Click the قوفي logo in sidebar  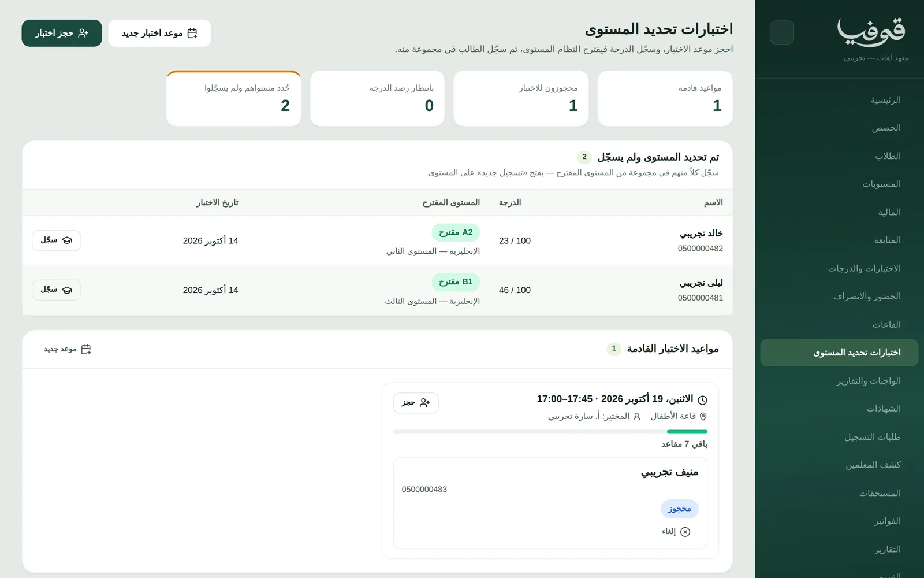click(x=871, y=31)
